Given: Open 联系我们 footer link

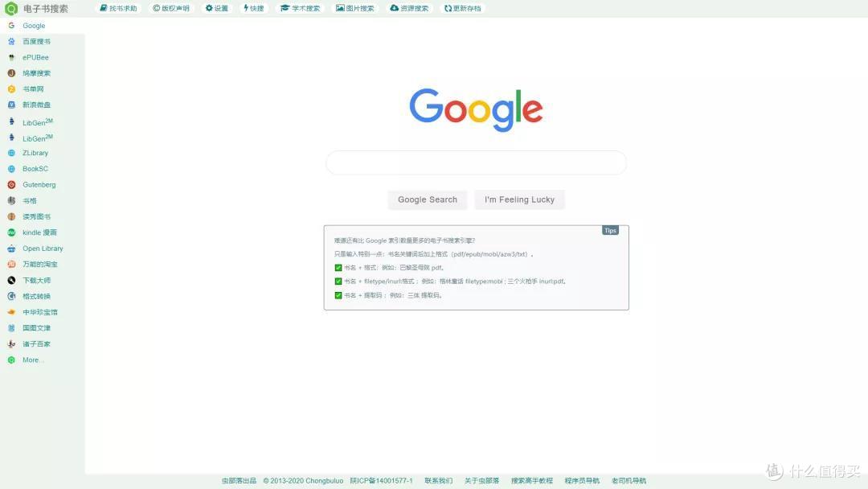Looking at the screenshot, I should click(x=439, y=481).
